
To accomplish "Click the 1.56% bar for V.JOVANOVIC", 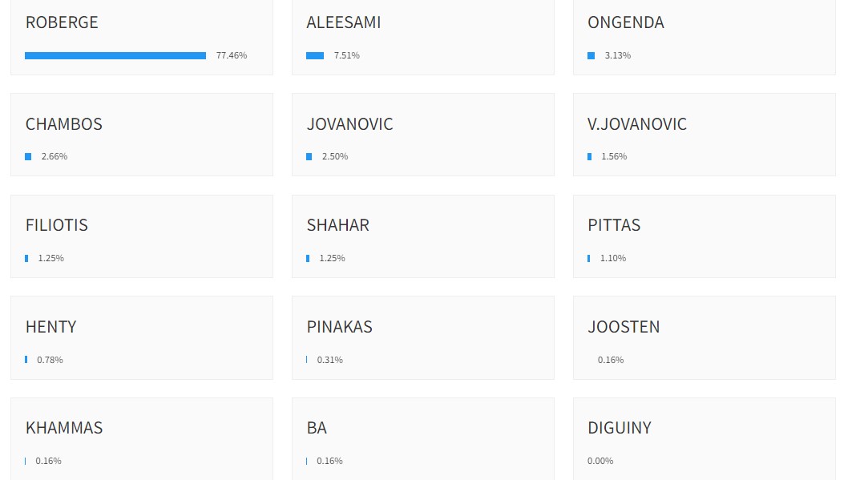I will pos(590,157).
